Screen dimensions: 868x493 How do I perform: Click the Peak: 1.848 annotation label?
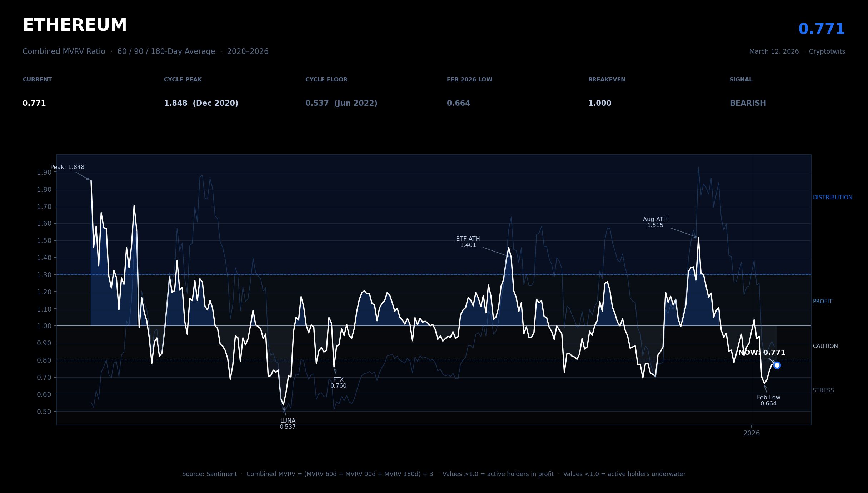tap(68, 167)
